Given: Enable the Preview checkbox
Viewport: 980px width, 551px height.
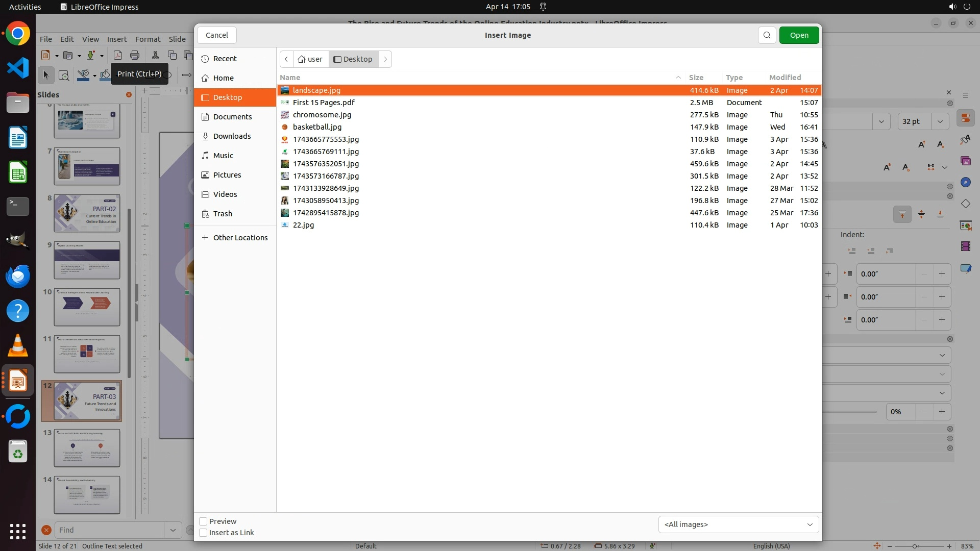Looking at the screenshot, I should point(203,521).
